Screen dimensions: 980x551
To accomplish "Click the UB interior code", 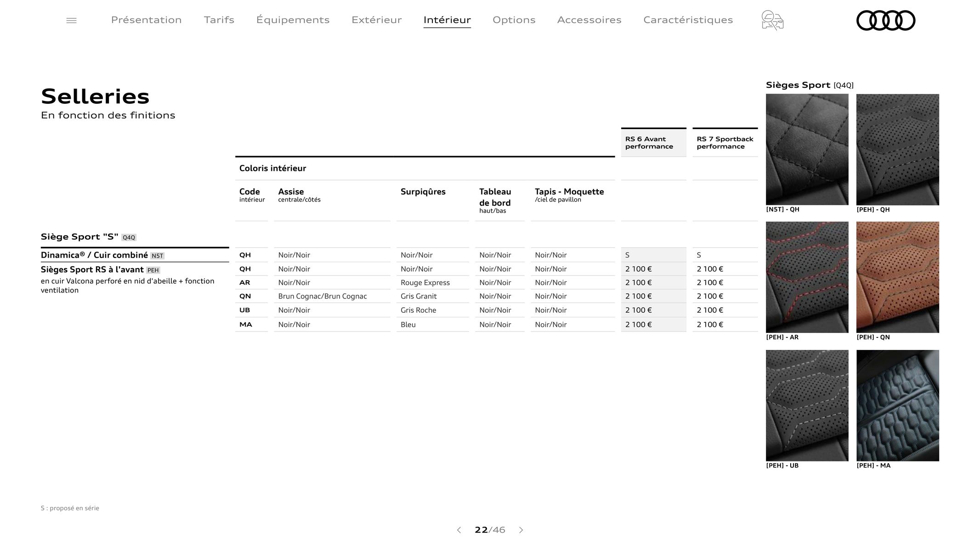I will pos(244,310).
